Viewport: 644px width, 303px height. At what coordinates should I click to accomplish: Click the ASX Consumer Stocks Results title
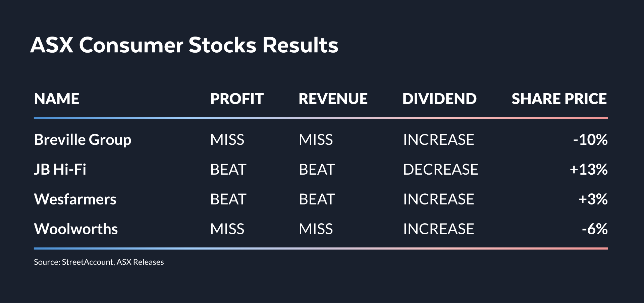184,45
